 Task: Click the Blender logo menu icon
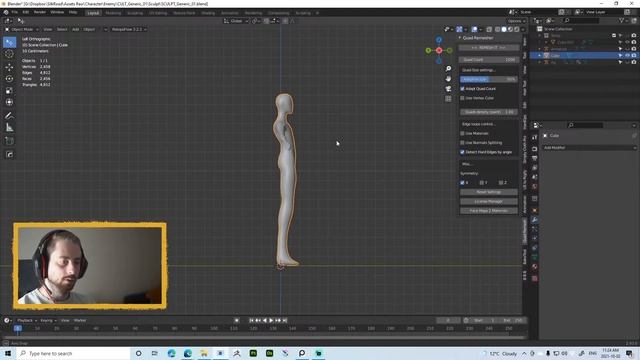click(x=6, y=12)
